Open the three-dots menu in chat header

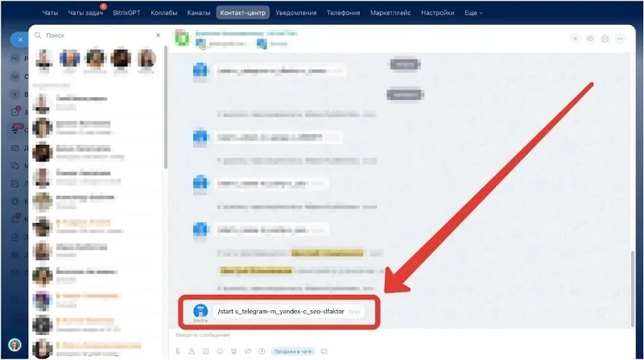point(620,39)
